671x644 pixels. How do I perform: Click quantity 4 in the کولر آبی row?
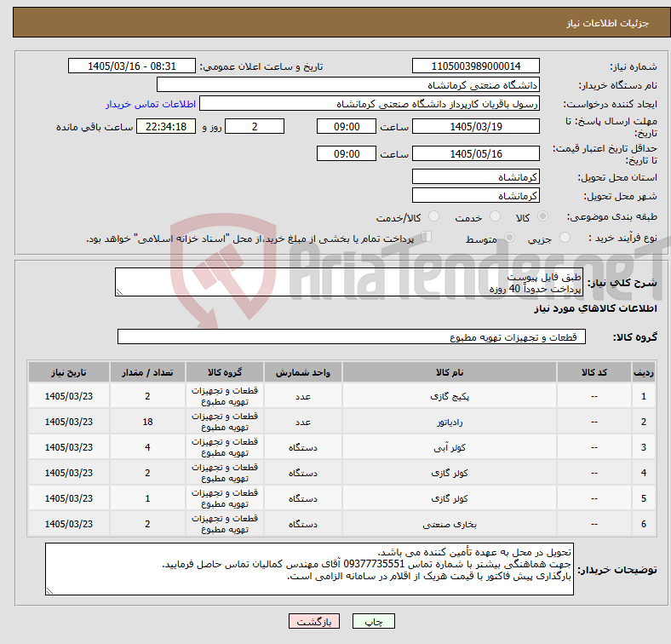pos(147,447)
